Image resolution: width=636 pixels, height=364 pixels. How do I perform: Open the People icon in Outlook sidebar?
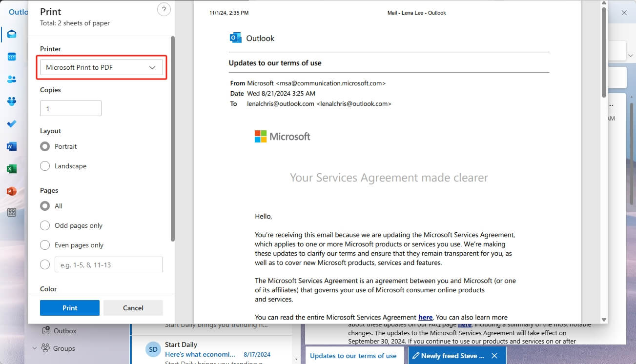[12, 79]
